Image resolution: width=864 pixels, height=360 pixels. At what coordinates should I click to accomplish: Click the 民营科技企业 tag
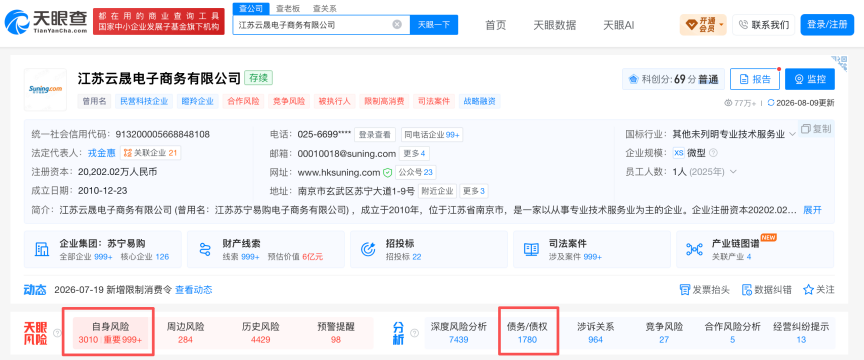click(143, 101)
